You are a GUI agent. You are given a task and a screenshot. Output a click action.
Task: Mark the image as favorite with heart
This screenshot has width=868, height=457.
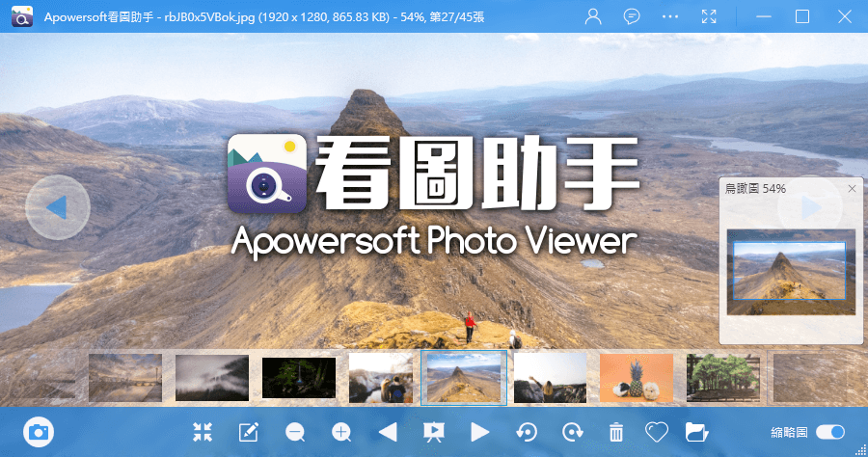pyautogui.click(x=657, y=432)
